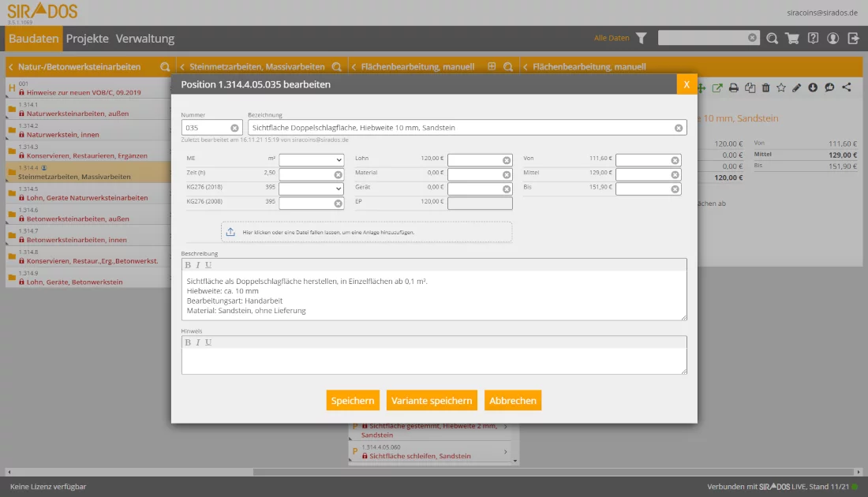868x497 pixels.
Task: Open the ME unit dropdown
Action: pyautogui.click(x=311, y=160)
